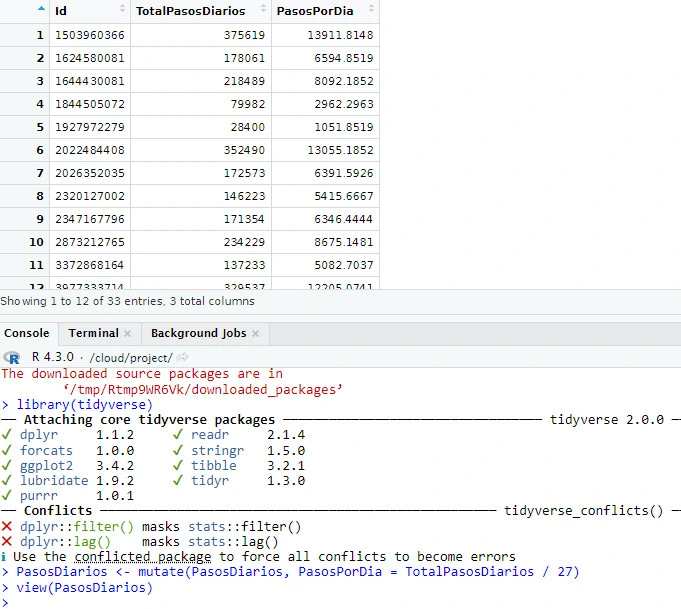681x609 pixels.
Task: Sort by TotalPasosDiarios using its arrow icon
Action: pos(263,11)
